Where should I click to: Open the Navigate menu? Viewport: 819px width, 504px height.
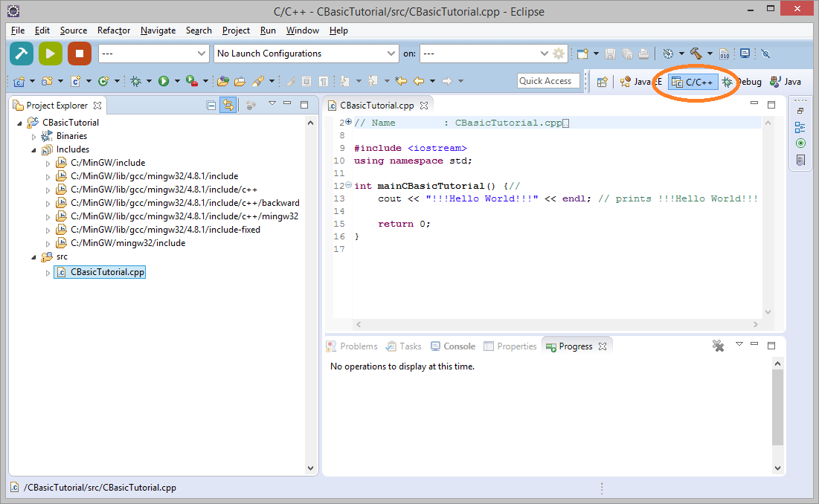pos(158,30)
